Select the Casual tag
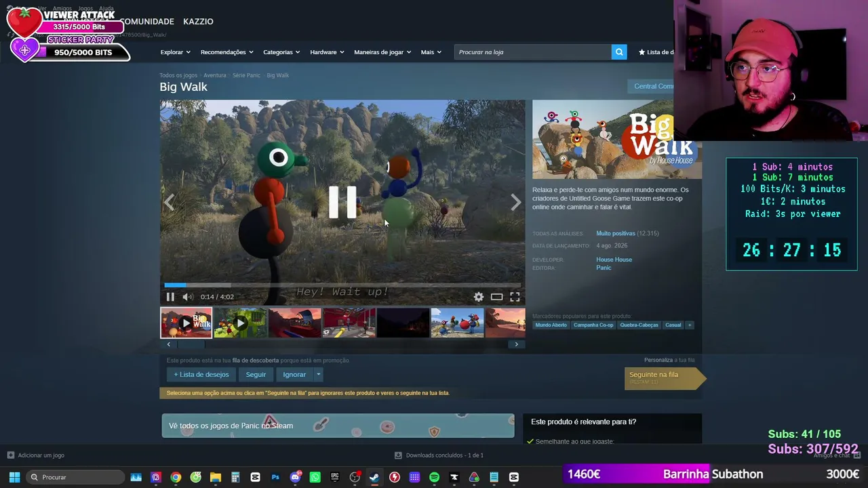 (673, 325)
